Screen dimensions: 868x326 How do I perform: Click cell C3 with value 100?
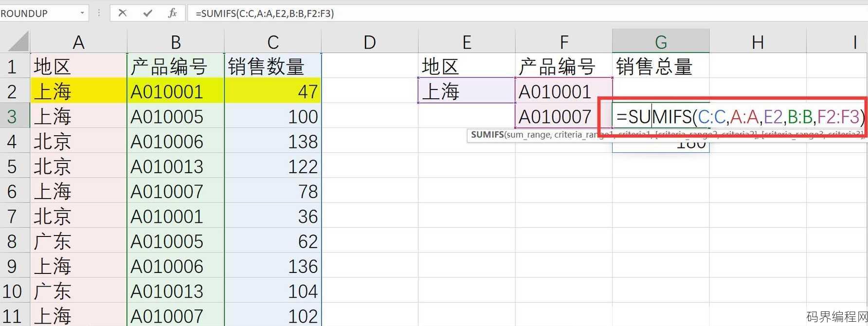pos(273,116)
